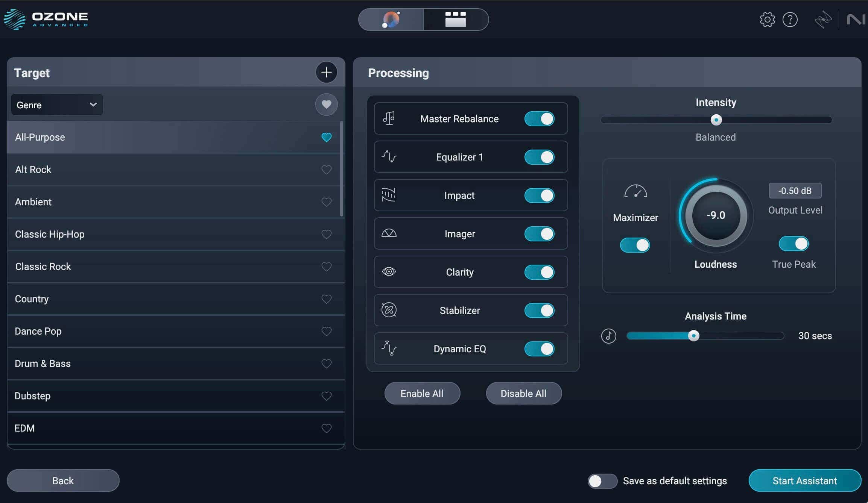Expand the Genre dropdown
The width and height of the screenshot is (868, 503).
57,105
